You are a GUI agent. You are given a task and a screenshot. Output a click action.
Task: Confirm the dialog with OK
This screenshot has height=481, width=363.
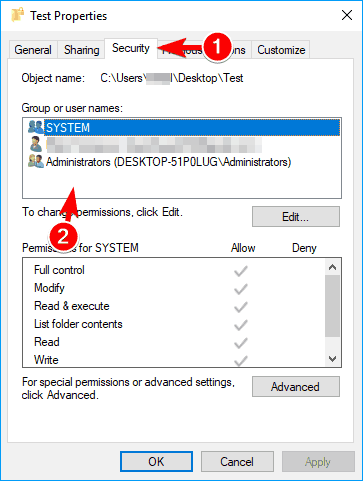[x=156, y=462]
